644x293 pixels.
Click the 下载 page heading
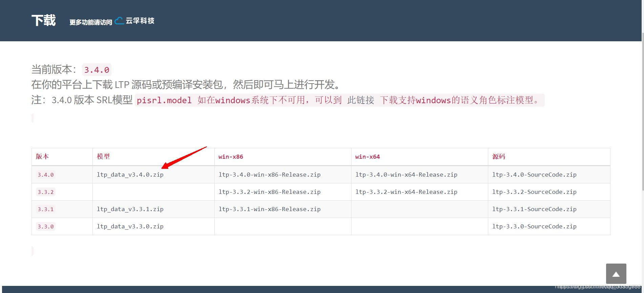point(44,20)
